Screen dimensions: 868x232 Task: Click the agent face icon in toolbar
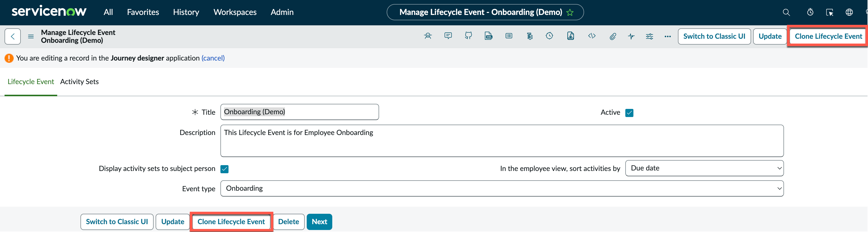click(428, 36)
